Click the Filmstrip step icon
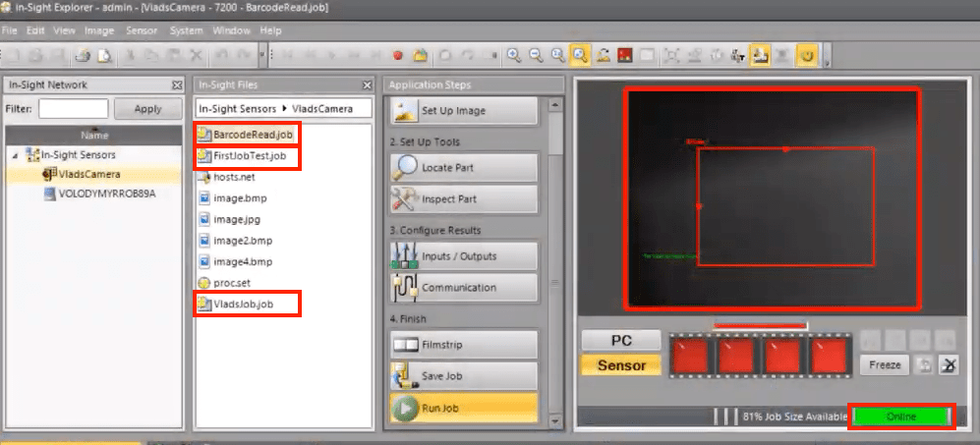 tap(404, 345)
